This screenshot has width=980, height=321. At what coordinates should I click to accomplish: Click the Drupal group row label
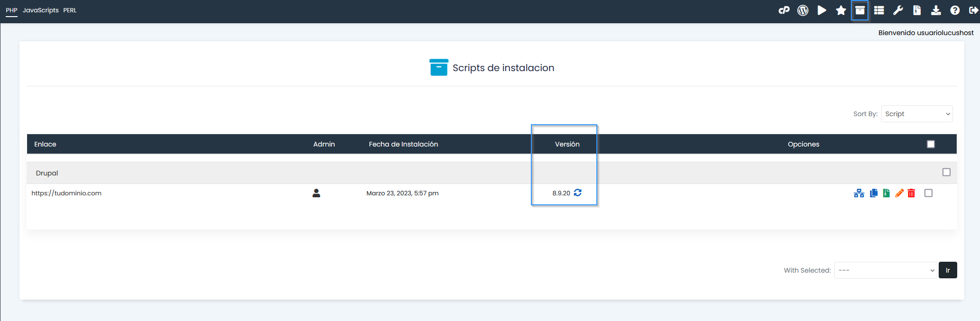click(47, 173)
